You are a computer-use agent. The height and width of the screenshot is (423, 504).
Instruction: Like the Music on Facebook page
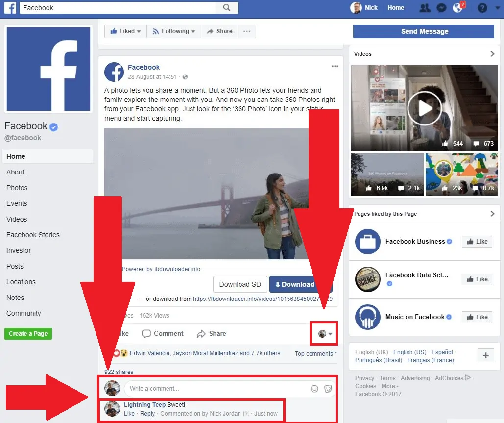point(476,317)
